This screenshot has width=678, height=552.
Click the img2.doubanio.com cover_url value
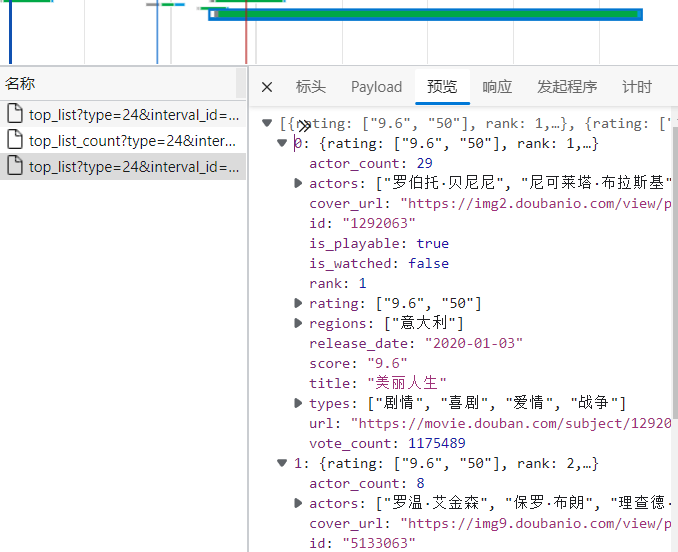click(x=535, y=203)
